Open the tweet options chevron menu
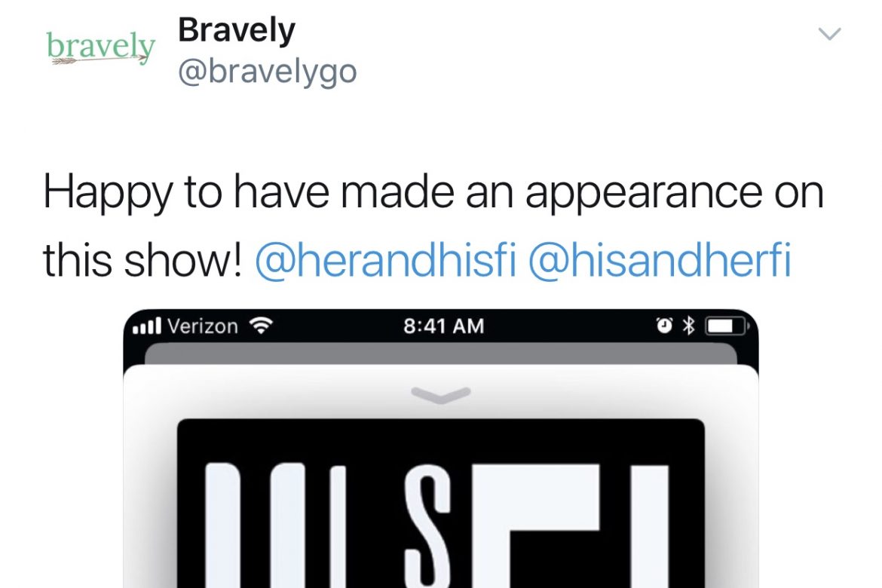The image size is (882, 588). coord(829,34)
